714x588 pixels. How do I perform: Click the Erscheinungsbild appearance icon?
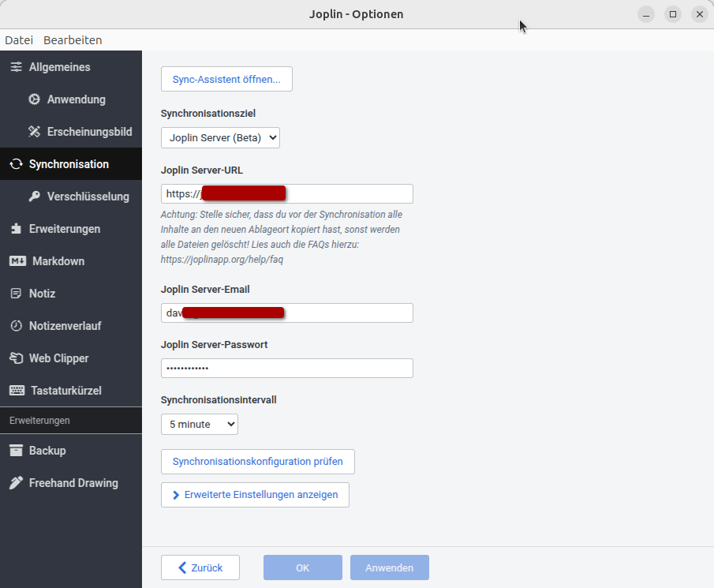pyautogui.click(x=34, y=132)
